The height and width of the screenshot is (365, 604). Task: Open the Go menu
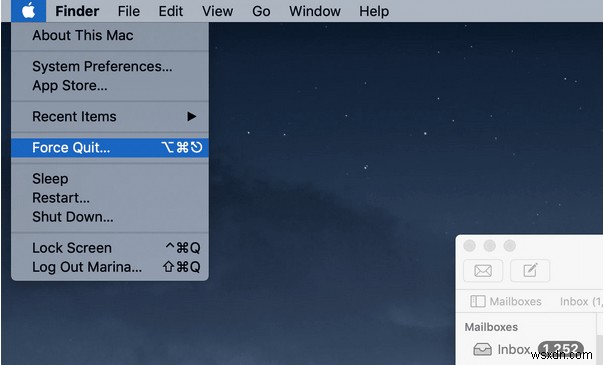[x=261, y=11]
